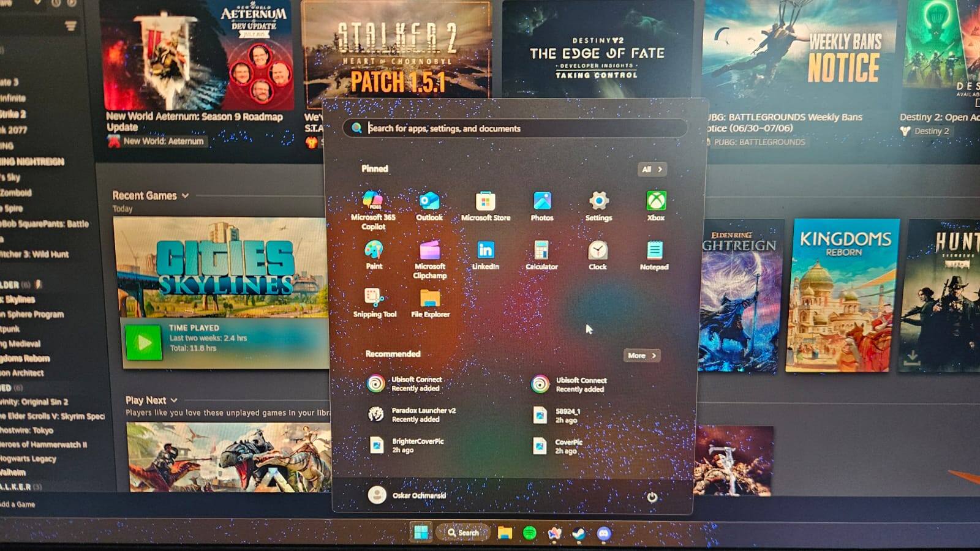Launch Outlook from pinned apps
The image size is (980, 551).
[x=429, y=206]
